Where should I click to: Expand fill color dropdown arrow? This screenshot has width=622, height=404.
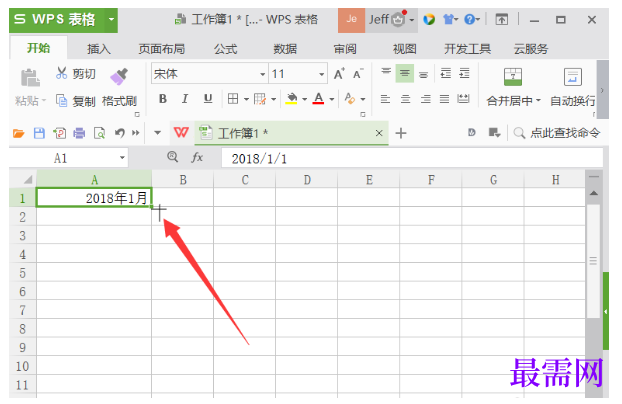point(305,99)
